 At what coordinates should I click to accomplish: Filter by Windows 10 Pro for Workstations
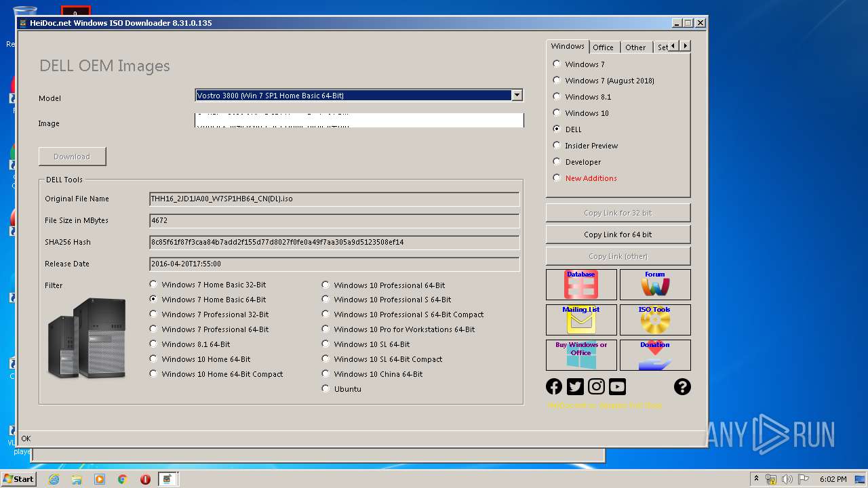pos(398,329)
